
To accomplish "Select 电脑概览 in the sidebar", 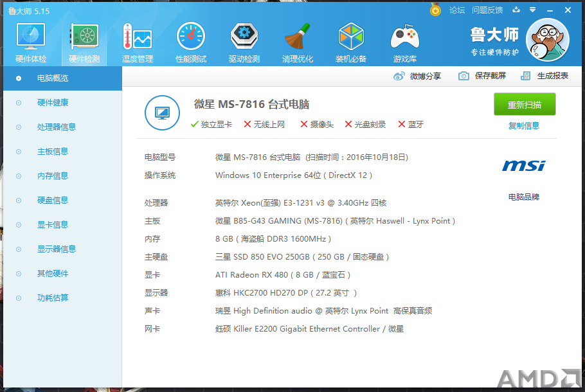I will 63,78.
